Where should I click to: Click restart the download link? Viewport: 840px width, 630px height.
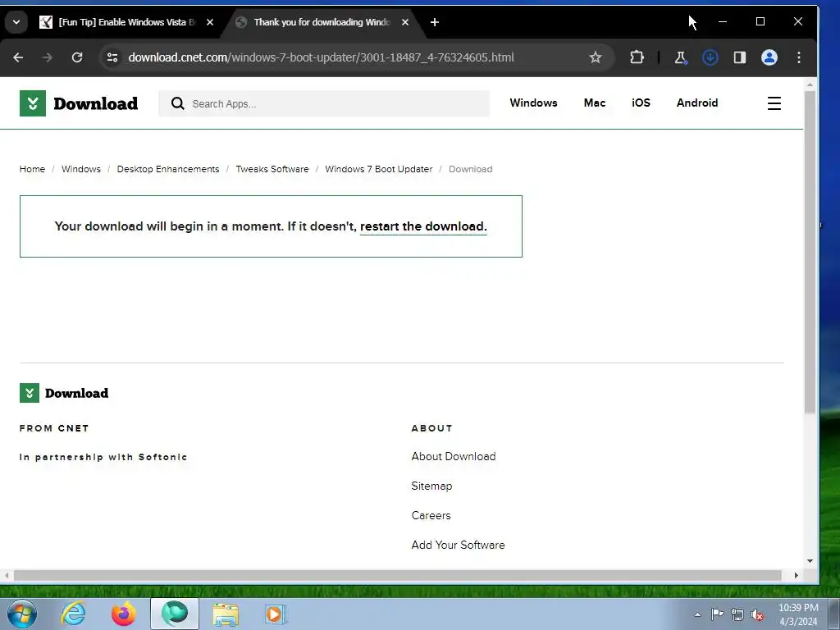coord(423,226)
